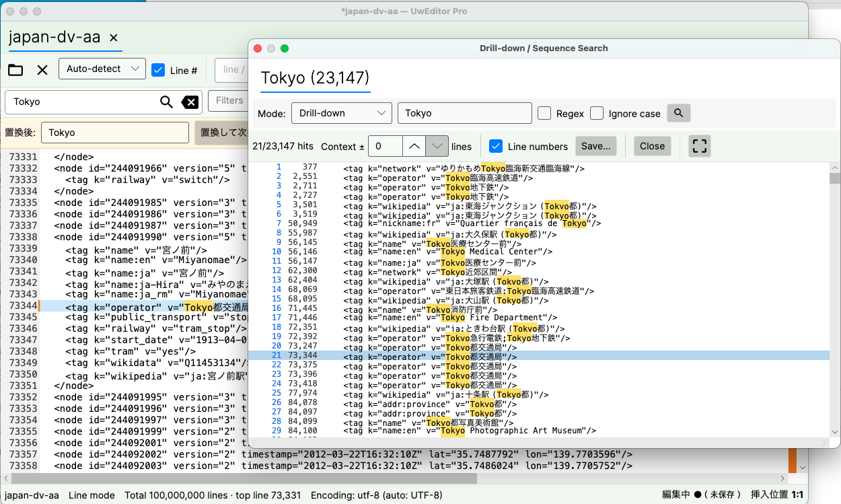Click the 置換して次 replace button

[x=221, y=133]
